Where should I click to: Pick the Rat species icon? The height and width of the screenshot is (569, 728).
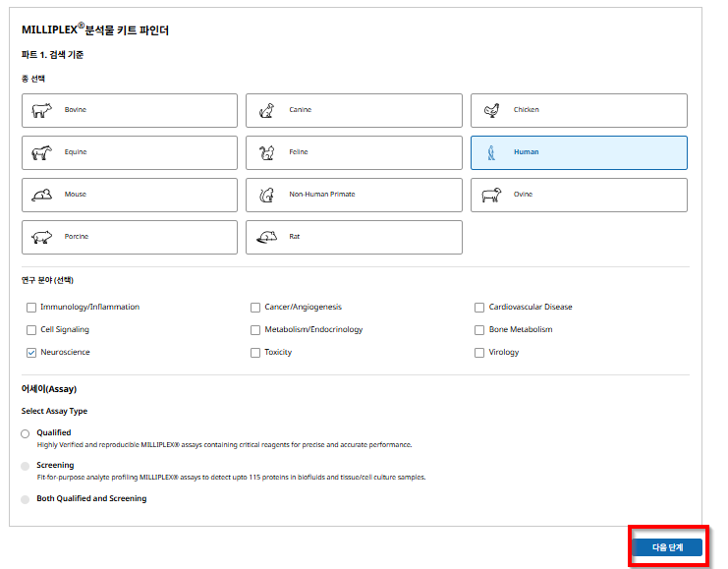266,237
